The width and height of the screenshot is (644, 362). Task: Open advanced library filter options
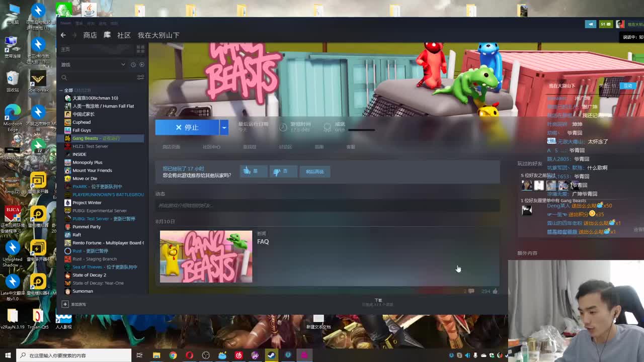point(140,77)
